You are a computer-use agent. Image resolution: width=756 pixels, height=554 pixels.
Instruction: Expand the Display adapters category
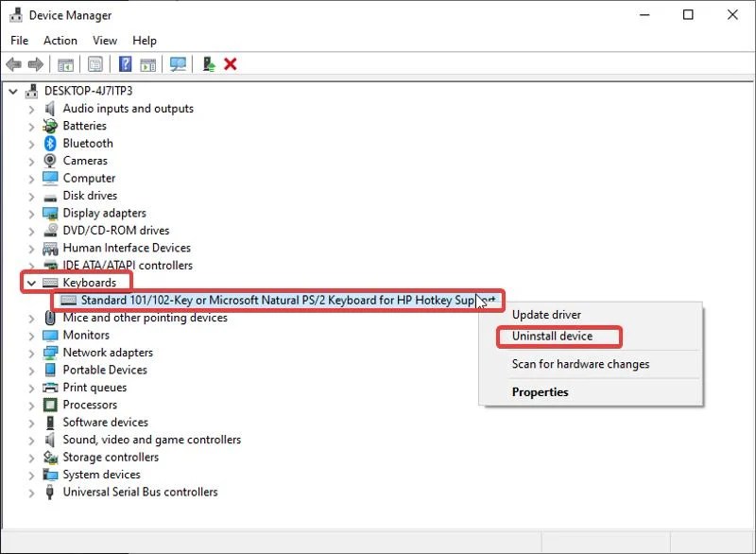(x=29, y=213)
